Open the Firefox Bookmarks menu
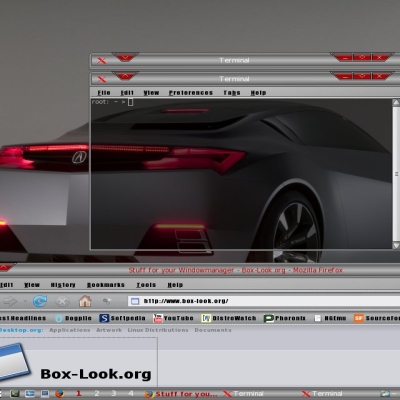Image resolution: width=400 pixels, height=400 pixels. coord(106,285)
